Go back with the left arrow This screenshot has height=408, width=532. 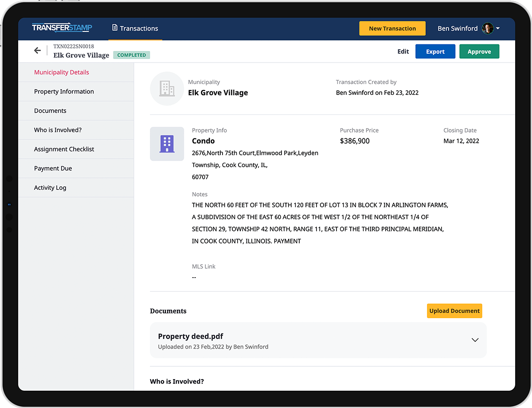(37, 51)
